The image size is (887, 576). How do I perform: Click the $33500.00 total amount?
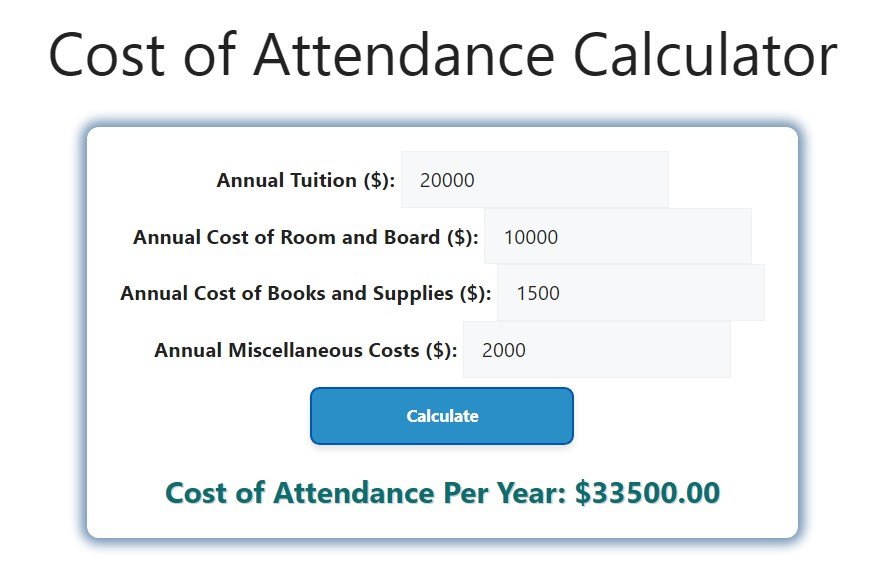(x=647, y=493)
